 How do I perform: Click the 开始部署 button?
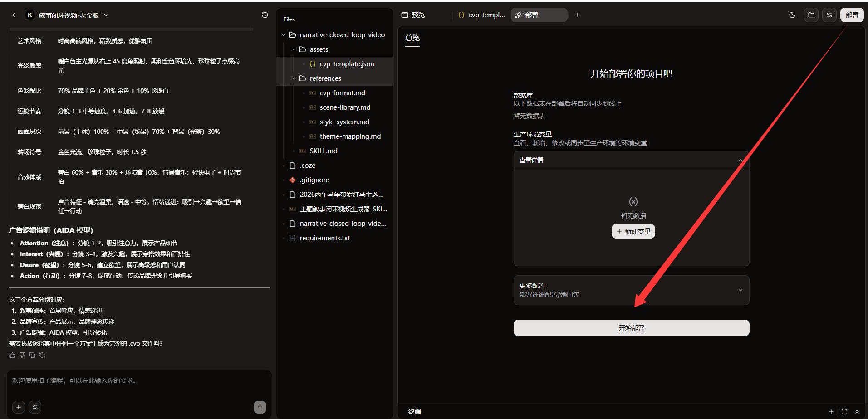click(631, 328)
